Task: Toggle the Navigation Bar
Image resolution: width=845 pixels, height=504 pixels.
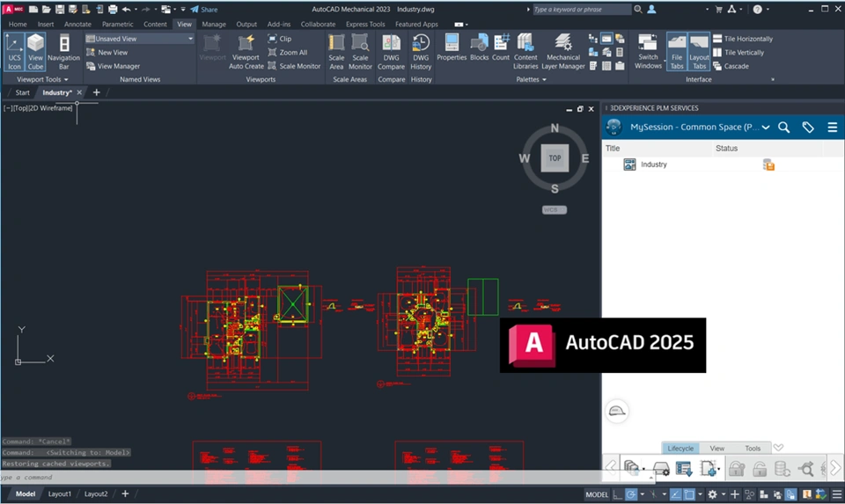Action: (x=63, y=52)
